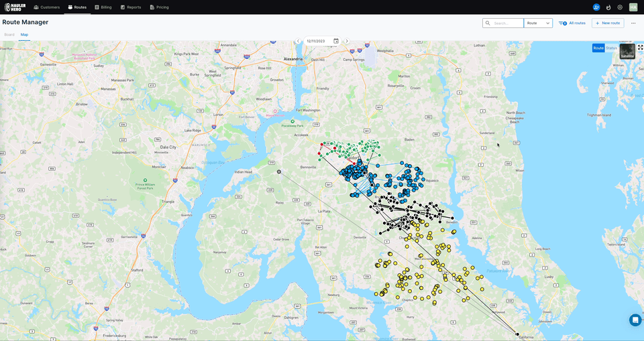The height and width of the screenshot is (341, 644).
Task: Enter fullscreen map mode
Action: [640, 48]
